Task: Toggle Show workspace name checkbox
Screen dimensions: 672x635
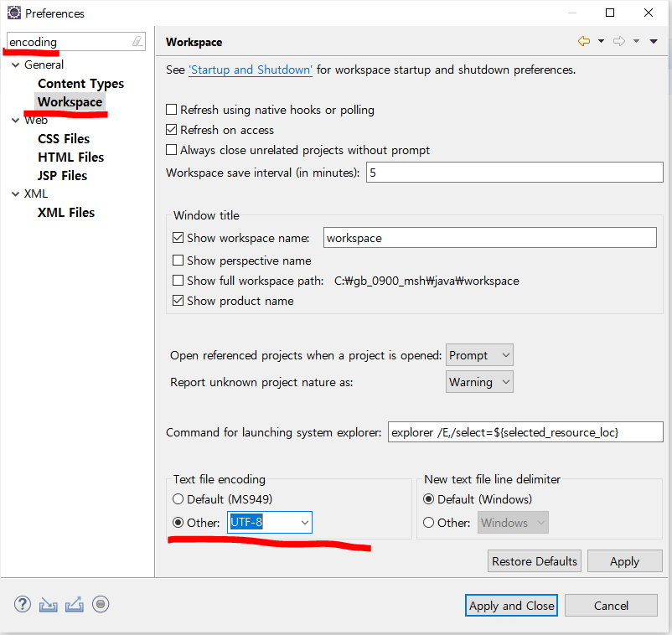Action: [x=178, y=238]
